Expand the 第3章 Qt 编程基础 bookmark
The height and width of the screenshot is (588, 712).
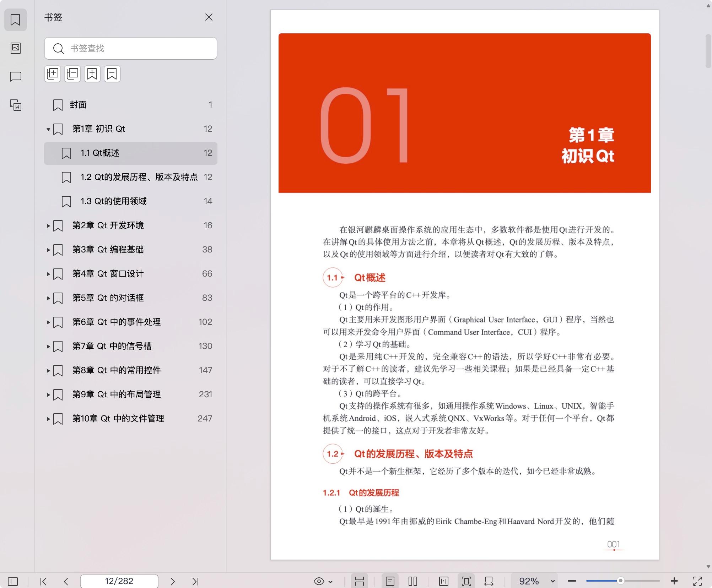[x=48, y=250]
